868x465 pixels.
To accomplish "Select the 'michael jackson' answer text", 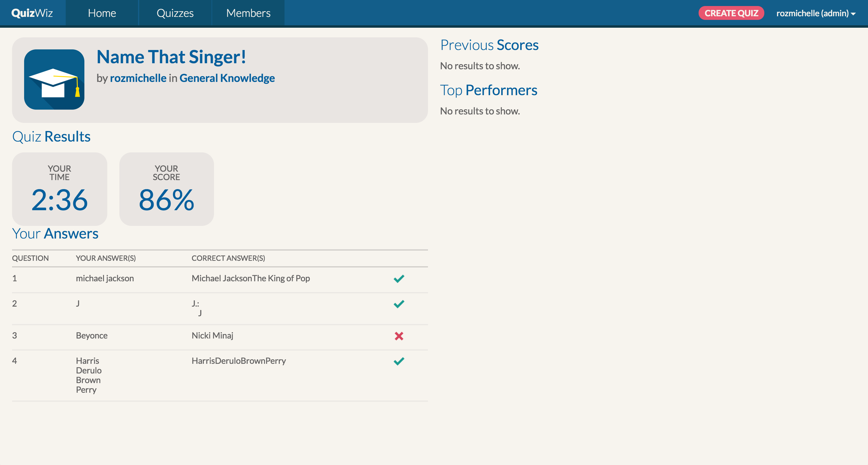I will pos(105,279).
